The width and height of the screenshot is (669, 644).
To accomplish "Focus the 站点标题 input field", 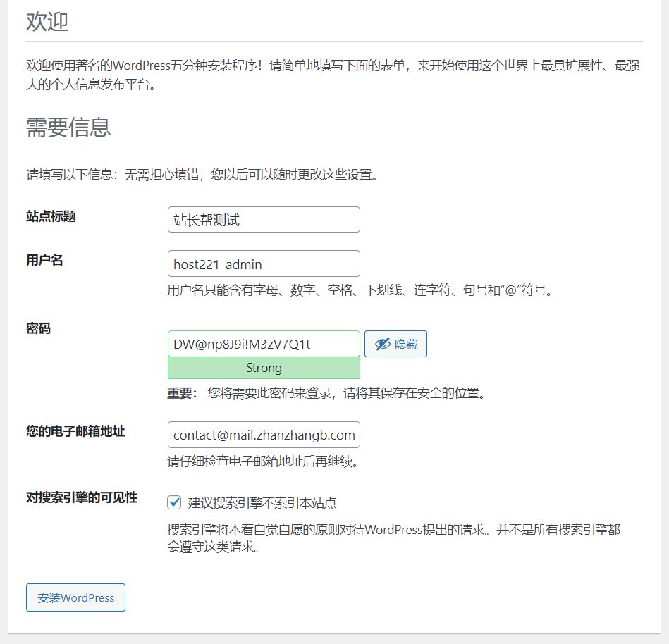I will [264, 220].
